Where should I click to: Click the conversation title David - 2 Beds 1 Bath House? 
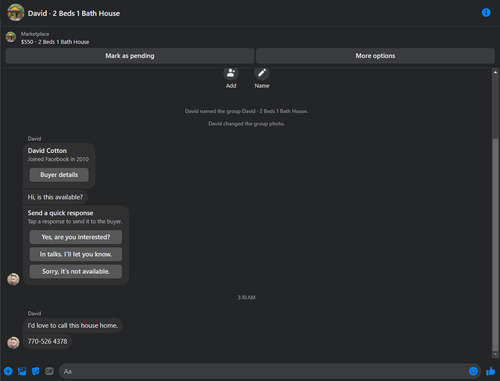pyautogui.click(x=74, y=13)
